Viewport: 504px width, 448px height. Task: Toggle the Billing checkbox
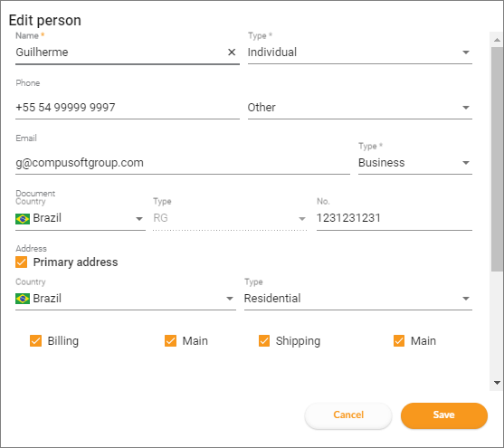tap(35, 341)
